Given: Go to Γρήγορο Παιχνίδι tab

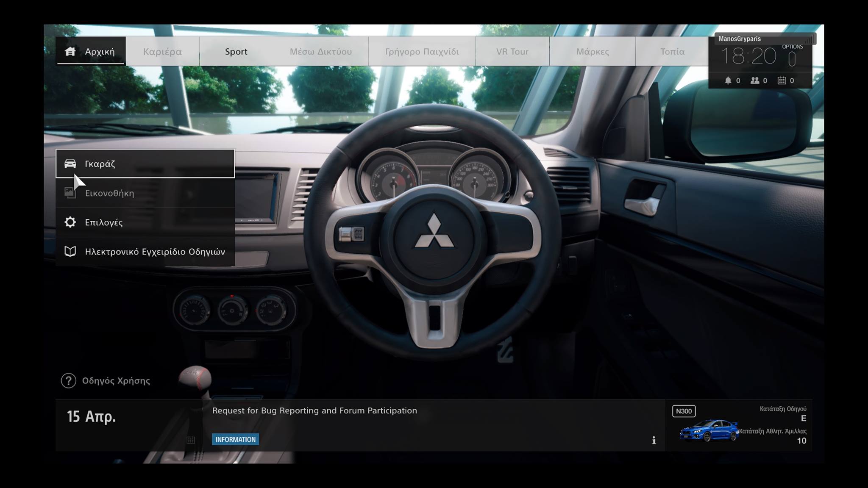Looking at the screenshot, I should tap(422, 51).
